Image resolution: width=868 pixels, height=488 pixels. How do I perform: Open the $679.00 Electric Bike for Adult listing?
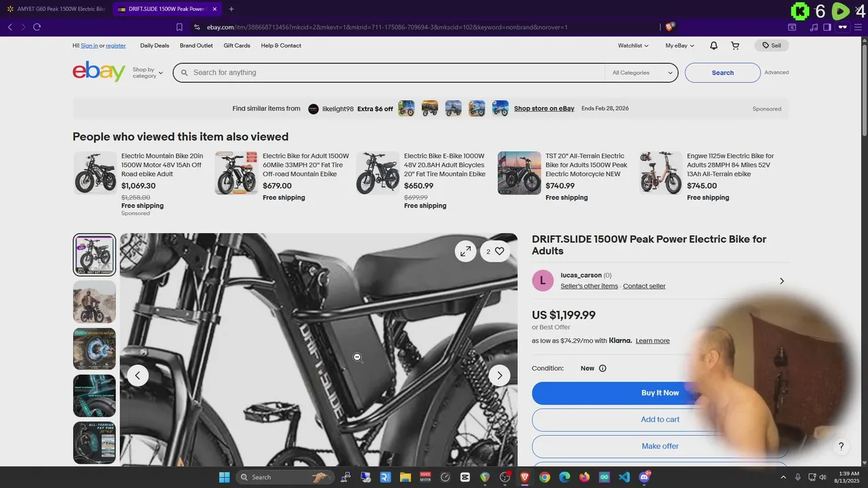306,165
